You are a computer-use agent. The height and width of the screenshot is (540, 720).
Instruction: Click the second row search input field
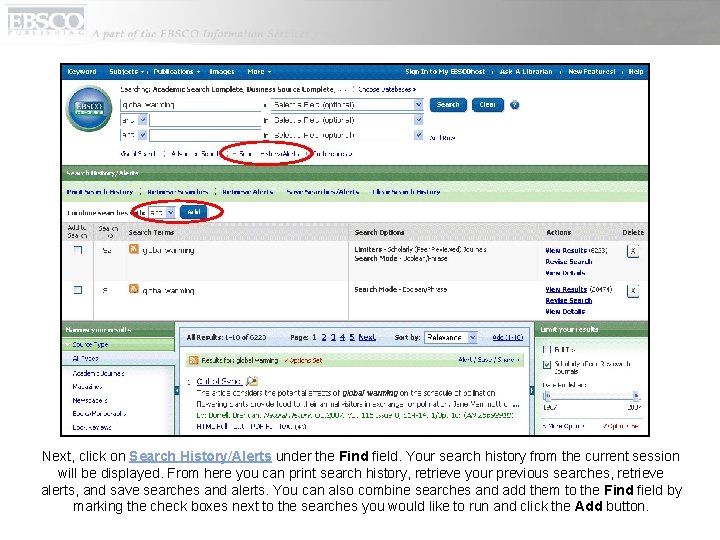click(x=205, y=120)
